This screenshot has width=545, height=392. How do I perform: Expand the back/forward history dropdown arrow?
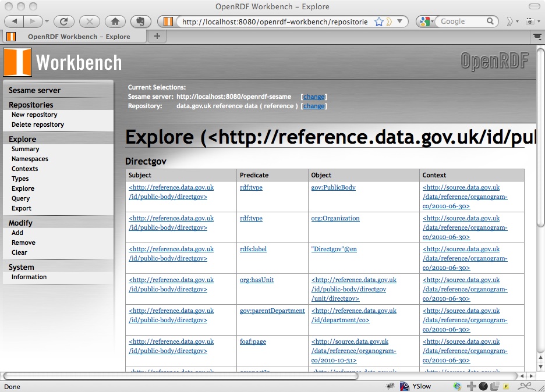(x=47, y=22)
